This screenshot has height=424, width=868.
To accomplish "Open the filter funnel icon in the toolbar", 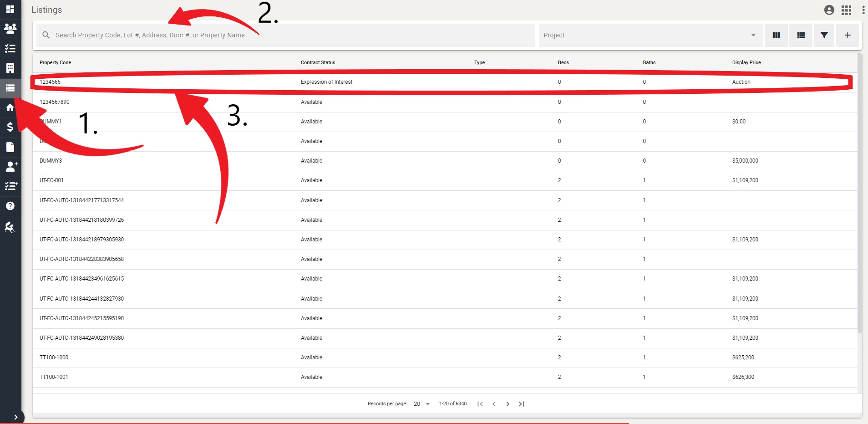I will click(x=823, y=35).
